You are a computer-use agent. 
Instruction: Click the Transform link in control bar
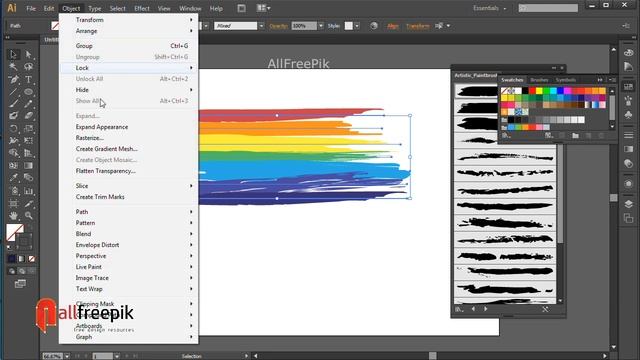click(418, 26)
